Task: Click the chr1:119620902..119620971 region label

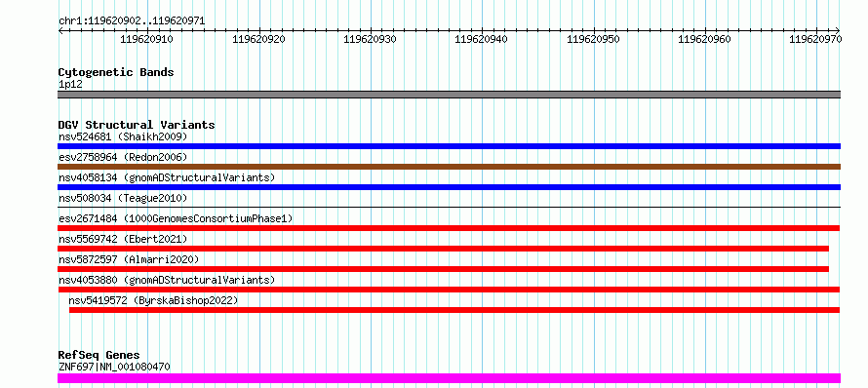Action: (132, 21)
